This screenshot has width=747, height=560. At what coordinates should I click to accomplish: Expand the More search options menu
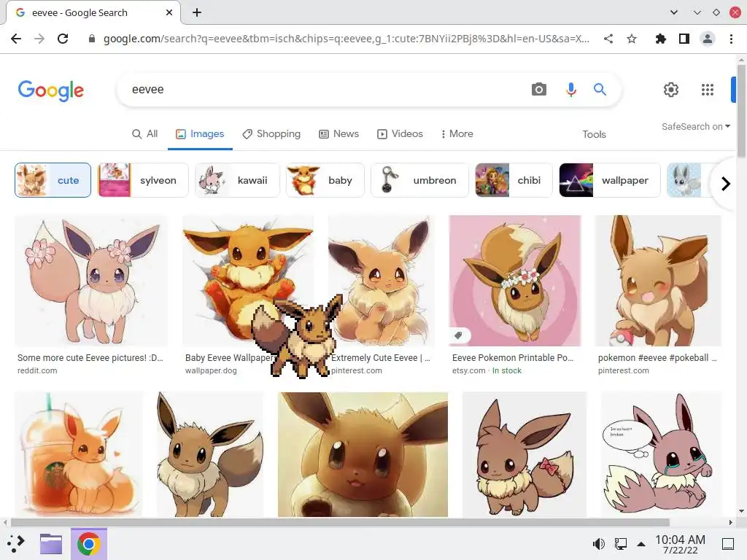point(457,134)
